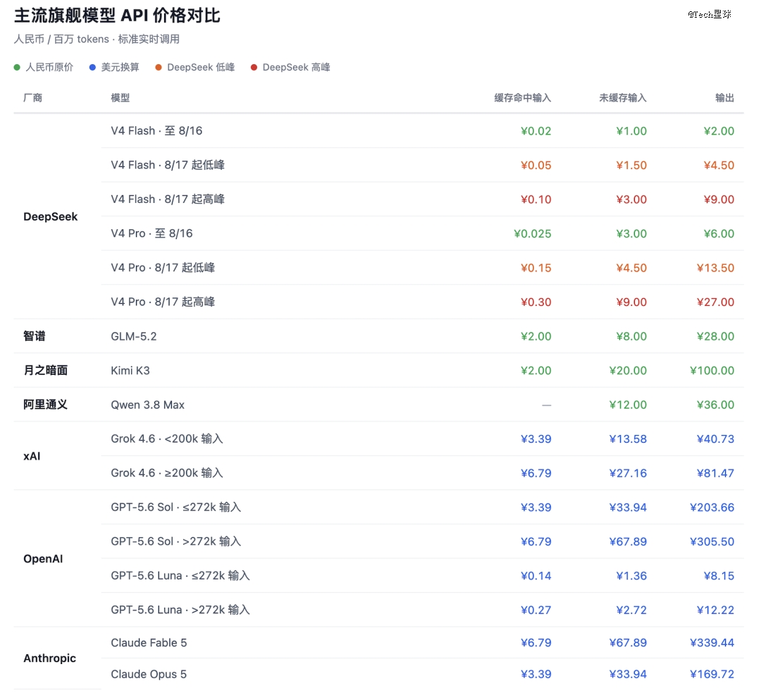Click the Kimi K3 model name
This screenshot has height=700, width=761.
130,371
